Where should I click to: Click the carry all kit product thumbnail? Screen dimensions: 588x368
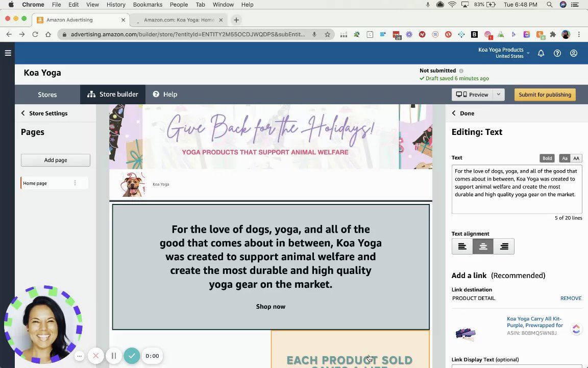point(465,333)
